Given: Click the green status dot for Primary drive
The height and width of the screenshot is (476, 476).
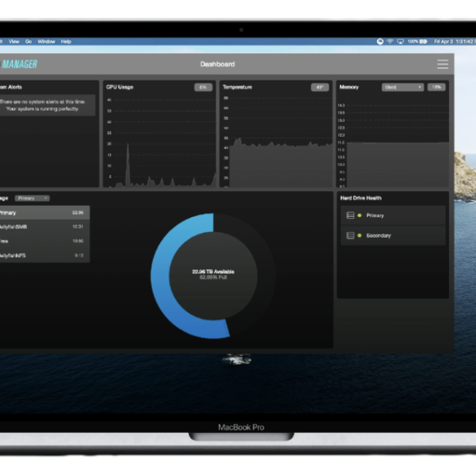Looking at the screenshot, I should [x=360, y=216].
